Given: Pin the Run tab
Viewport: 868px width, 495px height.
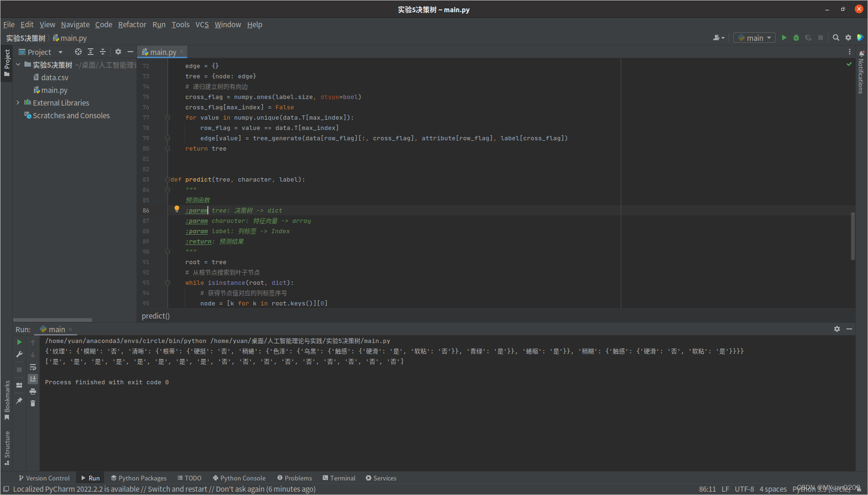Looking at the screenshot, I should point(19,401).
